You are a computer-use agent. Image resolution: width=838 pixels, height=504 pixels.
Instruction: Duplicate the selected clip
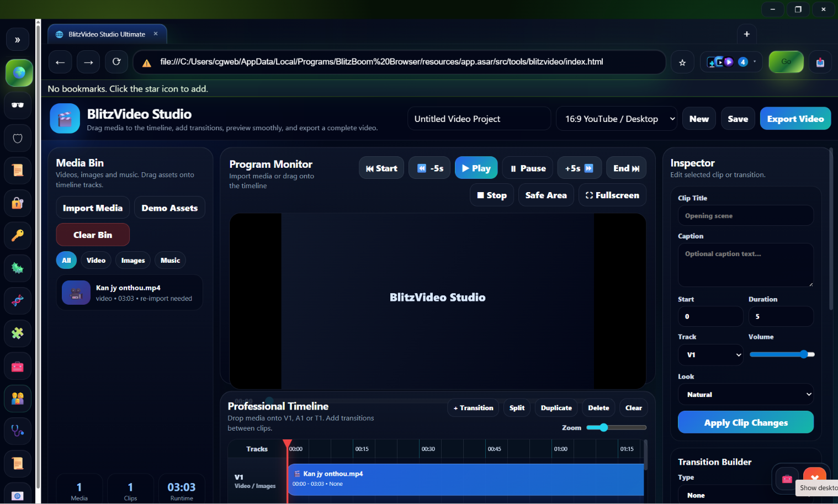coord(556,408)
